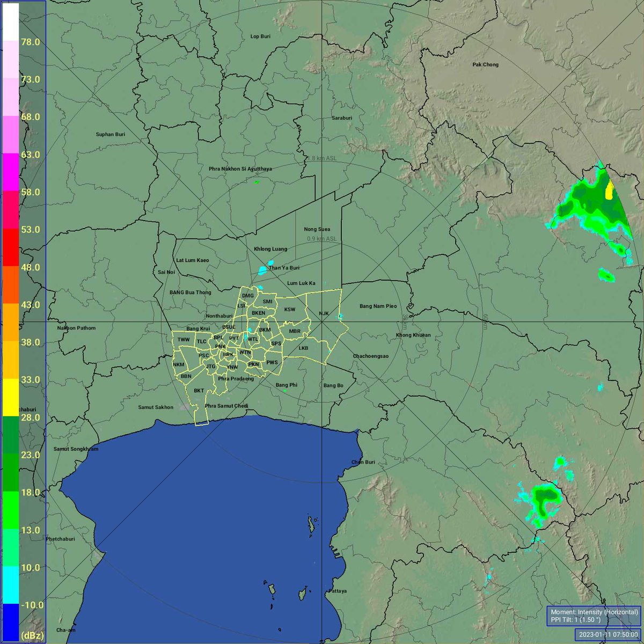
Task: Click the 'Lum Luk Ka' map label
Action: tap(301, 283)
